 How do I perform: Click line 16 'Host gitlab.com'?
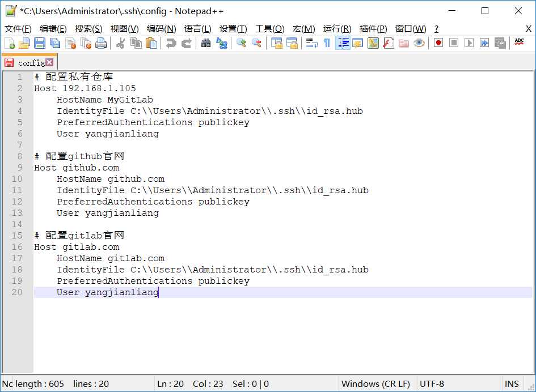point(77,247)
